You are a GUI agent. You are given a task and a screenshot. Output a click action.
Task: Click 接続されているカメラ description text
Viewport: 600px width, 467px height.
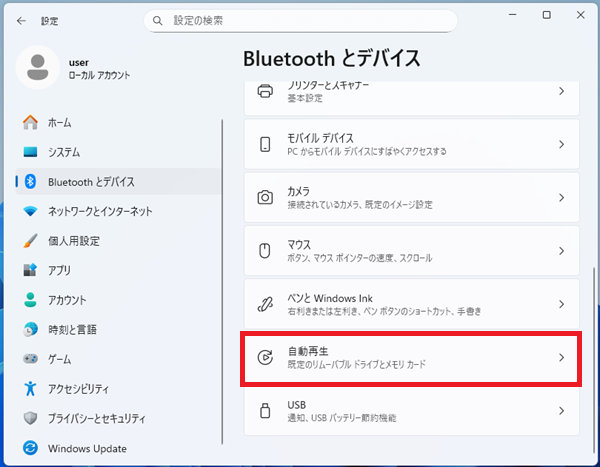click(x=360, y=205)
